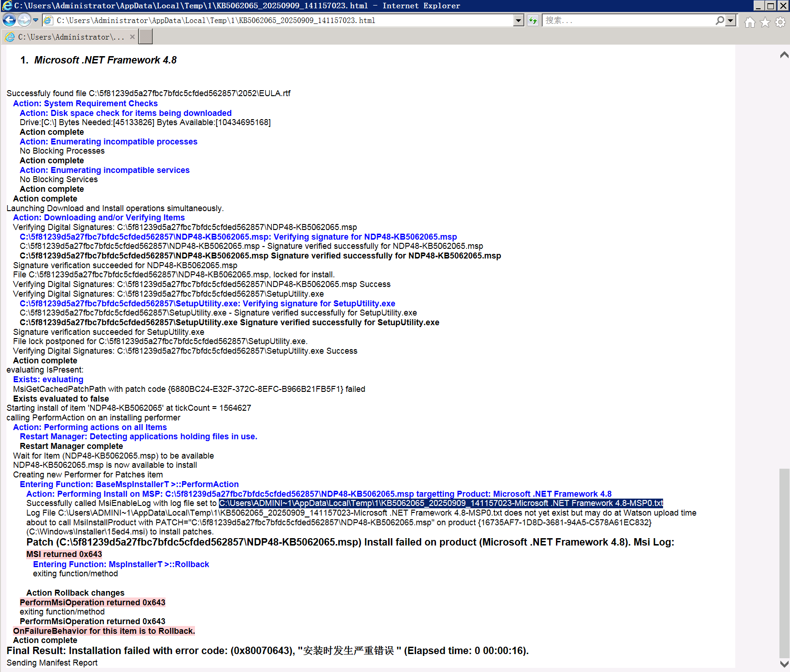Select the C:\Users\Administrator tab
Image resolution: width=790 pixels, height=672 pixels.
tap(69, 37)
